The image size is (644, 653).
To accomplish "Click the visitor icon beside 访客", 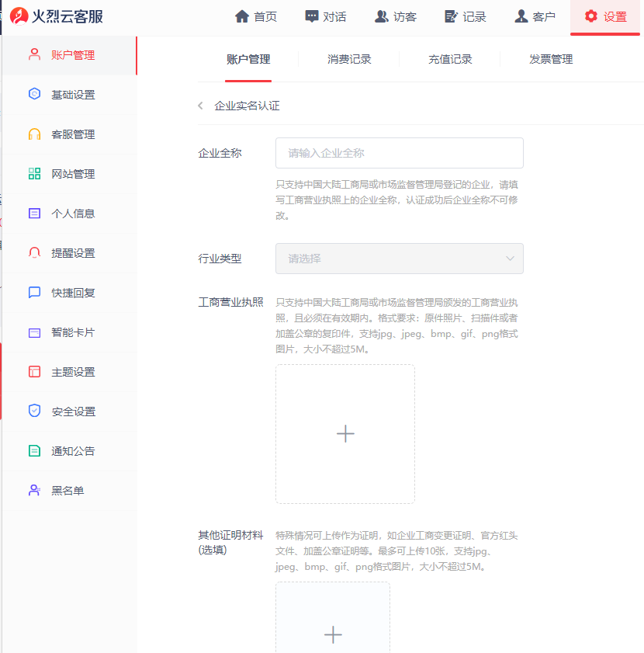I will click(381, 16).
